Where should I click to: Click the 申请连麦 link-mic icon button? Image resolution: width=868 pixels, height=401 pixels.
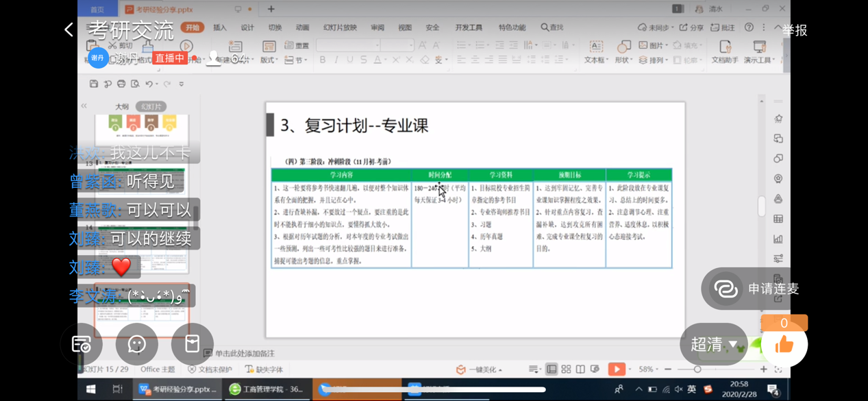(x=726, y=289)
